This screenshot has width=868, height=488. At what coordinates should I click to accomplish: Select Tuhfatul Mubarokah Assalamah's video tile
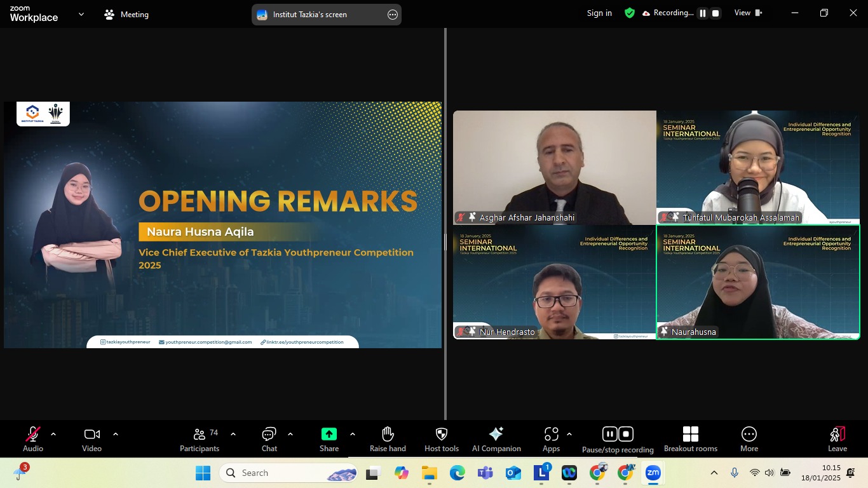pyautogui.click(x=758, y=168)
